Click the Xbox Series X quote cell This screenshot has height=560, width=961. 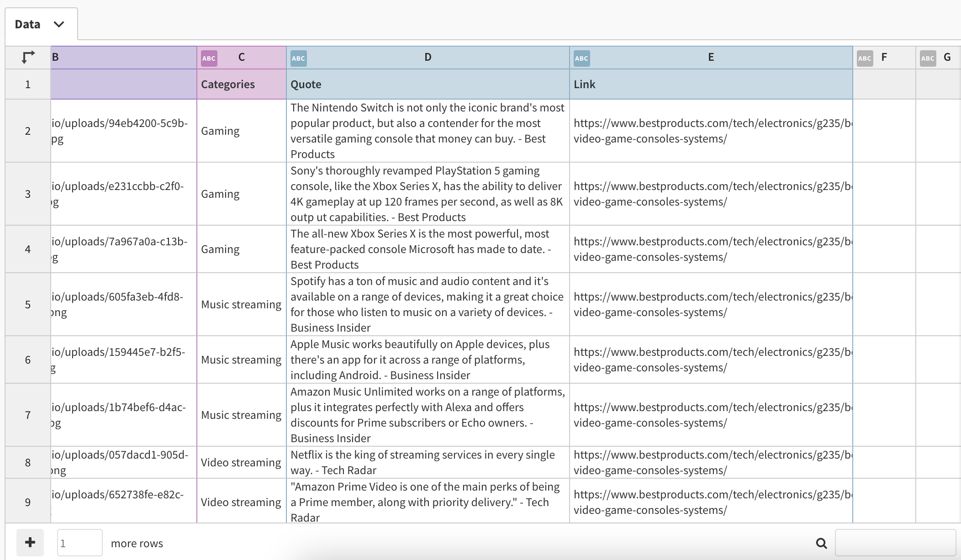428,249
